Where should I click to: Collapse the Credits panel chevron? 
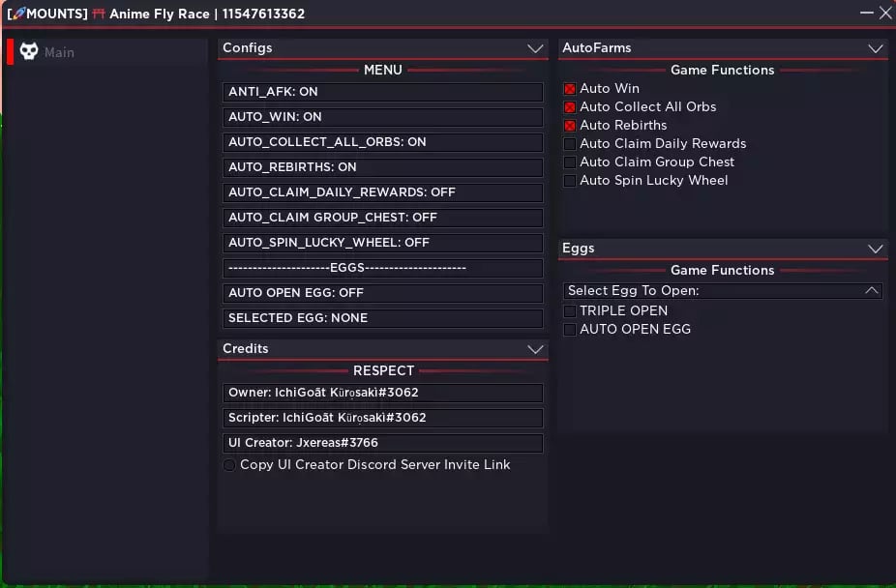point(535,349)
